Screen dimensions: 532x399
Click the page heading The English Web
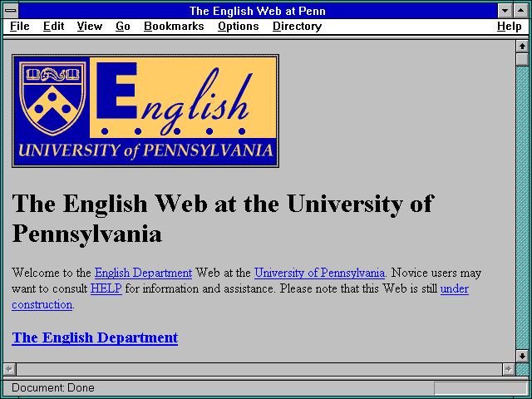(222, 219)
